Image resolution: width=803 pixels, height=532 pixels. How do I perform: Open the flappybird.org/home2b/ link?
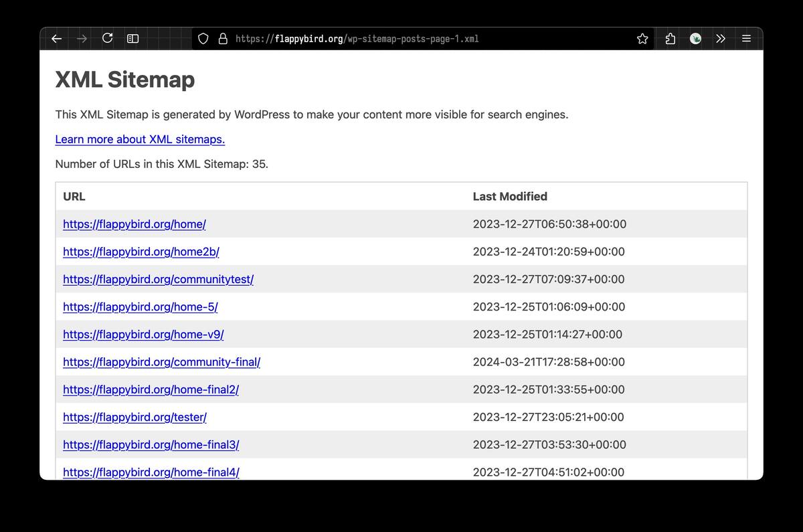click(x=141, y=252)
